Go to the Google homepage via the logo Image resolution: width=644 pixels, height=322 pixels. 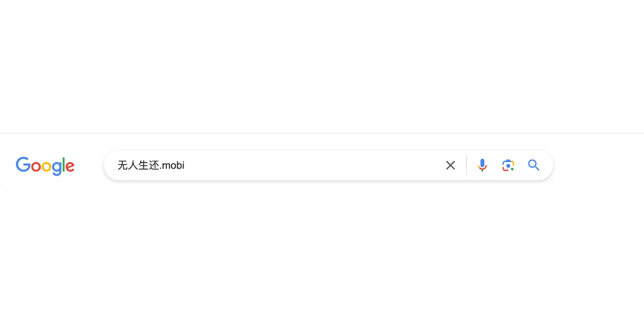coord(45,166)
